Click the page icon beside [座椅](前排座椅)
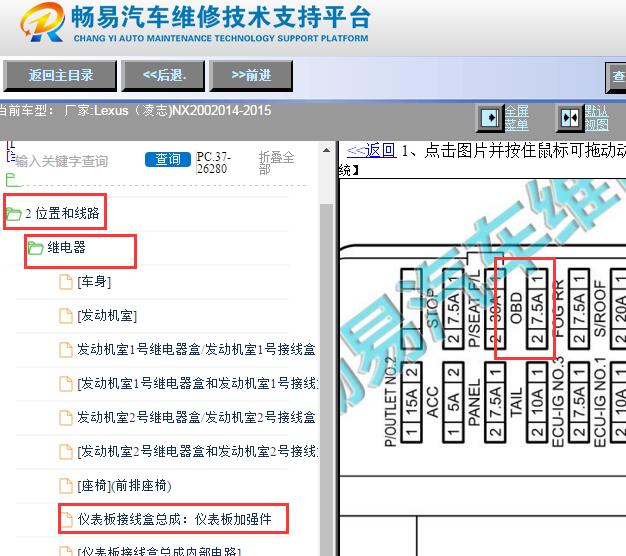Image resolution: width=626 pixels, height=556 pixels. (x=66, y=485)
